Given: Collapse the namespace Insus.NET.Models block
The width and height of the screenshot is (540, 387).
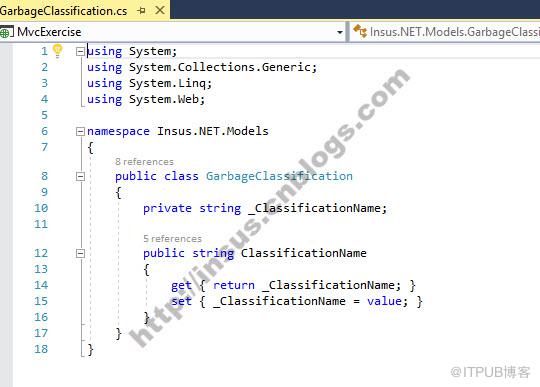Looking at the screenshot, I should tap(80, 131).
